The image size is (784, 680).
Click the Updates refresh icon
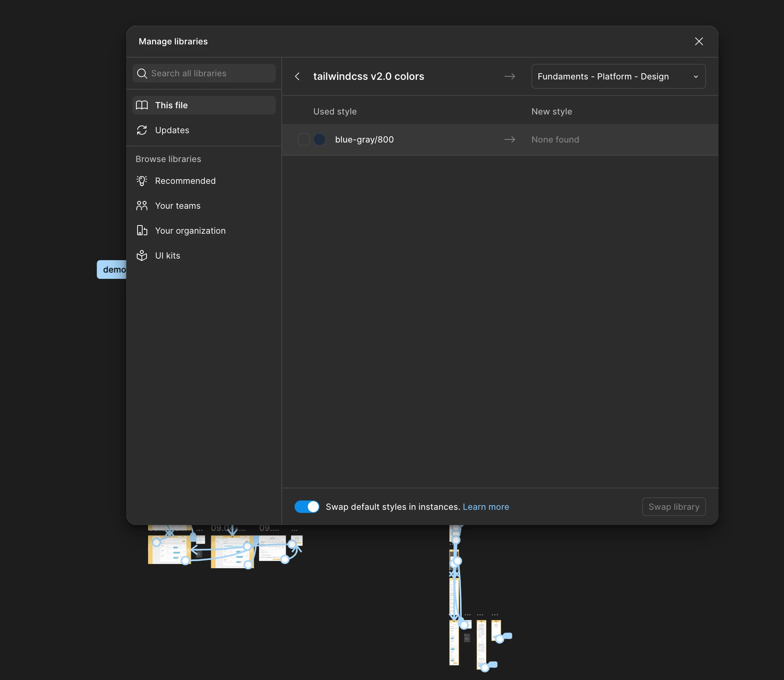(x=142, y=130)
